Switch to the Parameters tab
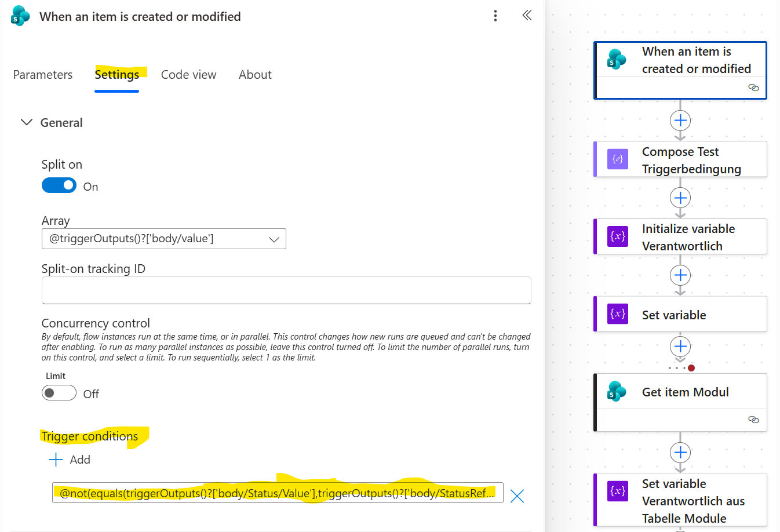Viewport: 780px width, 532px height. pyautogui.click(x=43, y=75)
